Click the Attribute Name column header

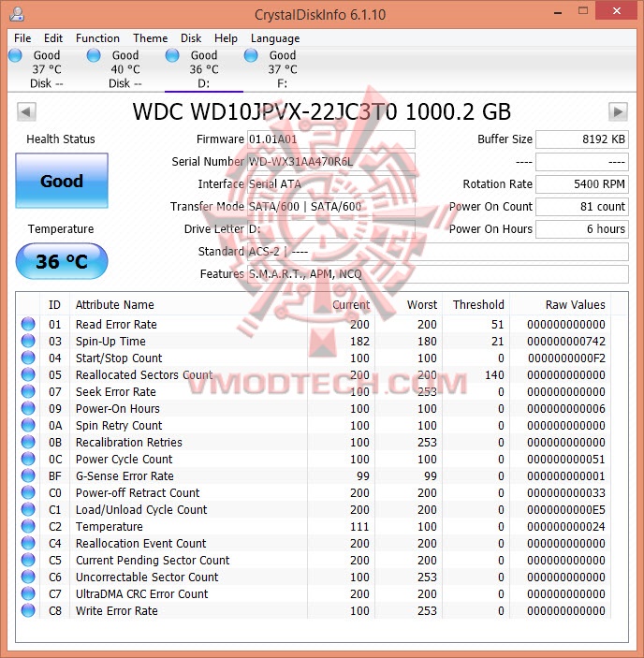[x=189, y=304]
